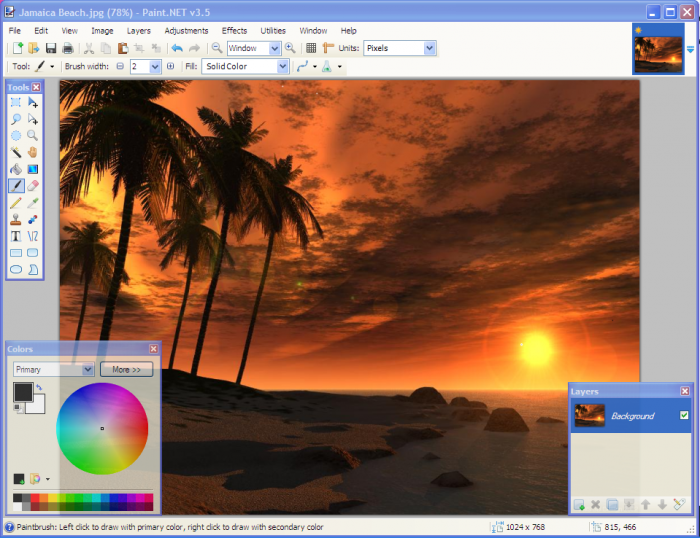The height and width of the screenshot is (538, 700).
Task: Toggle the pixel grid display
Action: coord(311,48)
